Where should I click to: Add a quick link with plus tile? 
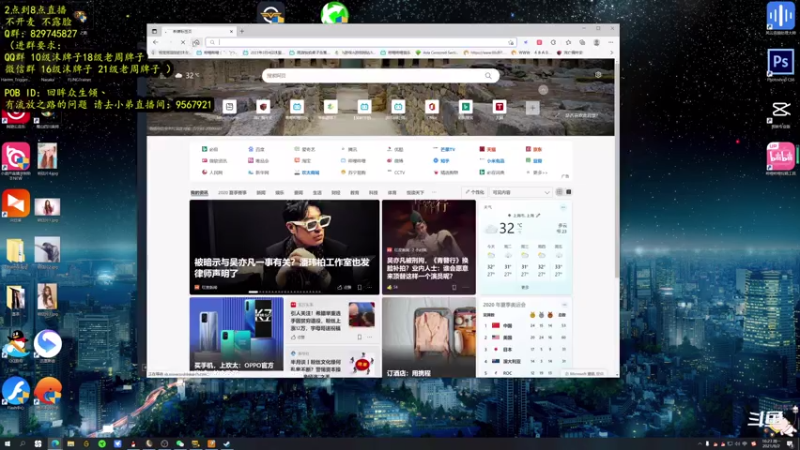532,108
